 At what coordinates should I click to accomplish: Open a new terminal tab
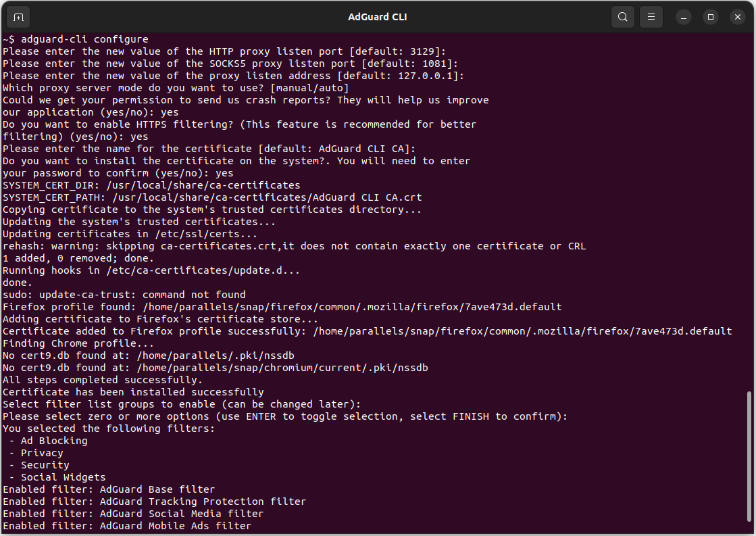[x=18, y=17]
